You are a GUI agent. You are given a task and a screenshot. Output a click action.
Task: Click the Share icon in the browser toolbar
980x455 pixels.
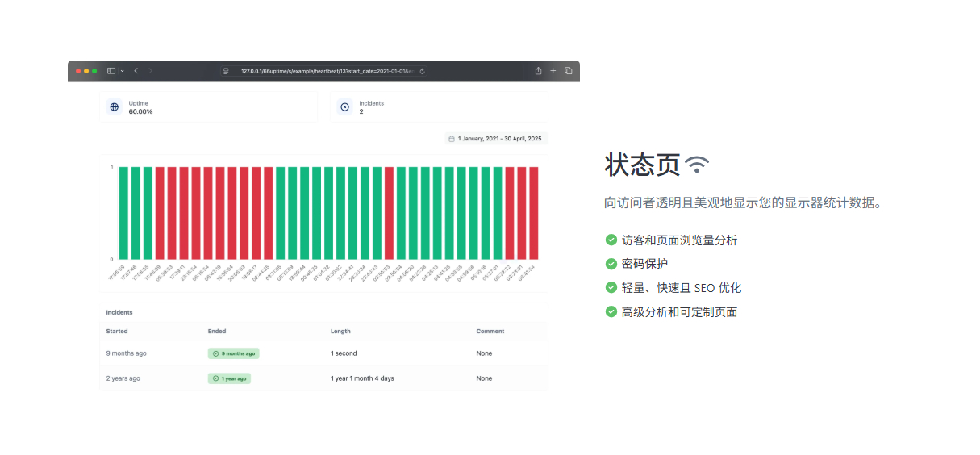(538, 71)
